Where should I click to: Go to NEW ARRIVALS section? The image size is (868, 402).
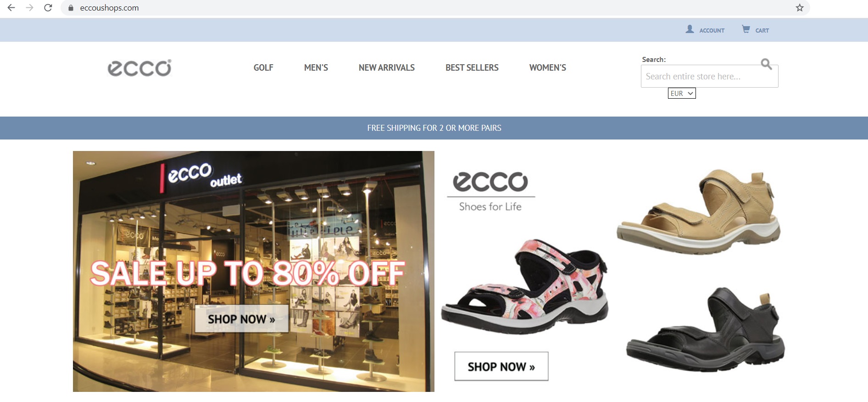[387, 67]
